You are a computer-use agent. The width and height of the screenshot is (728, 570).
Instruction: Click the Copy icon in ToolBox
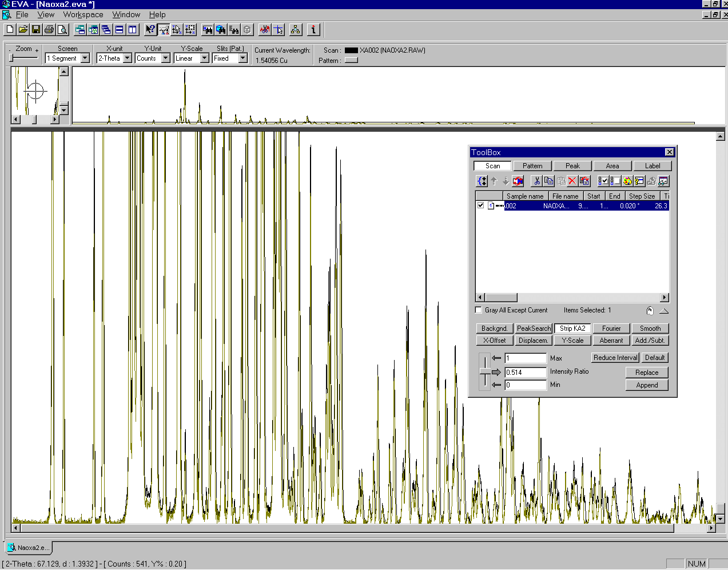[548, 181]
